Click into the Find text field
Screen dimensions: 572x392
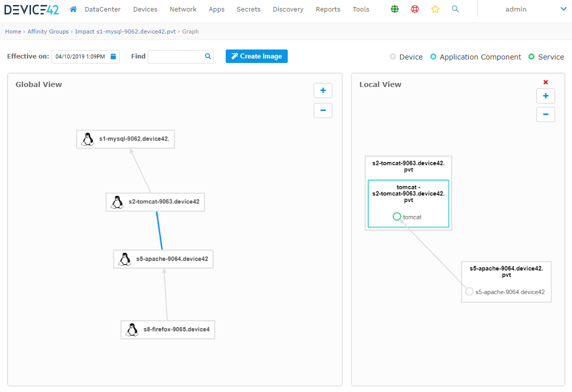click(175, 56)
